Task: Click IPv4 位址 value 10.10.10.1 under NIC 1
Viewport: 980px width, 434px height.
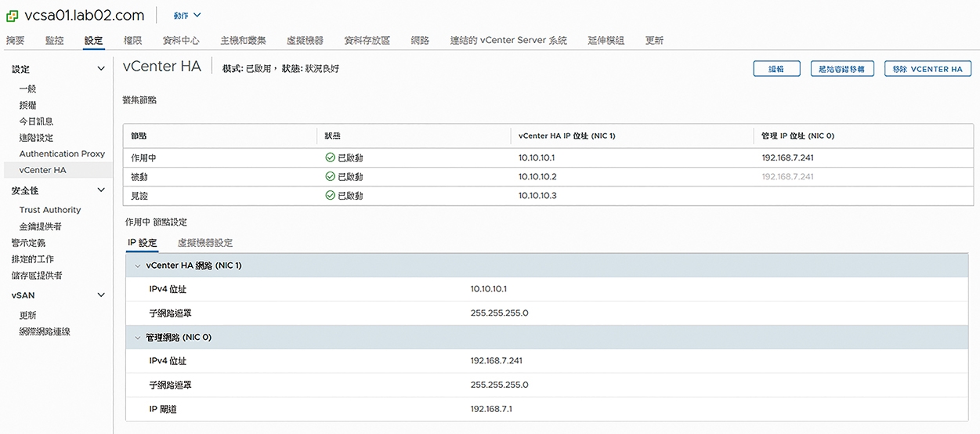Action: pyautogui.click(x=489, y=289)
